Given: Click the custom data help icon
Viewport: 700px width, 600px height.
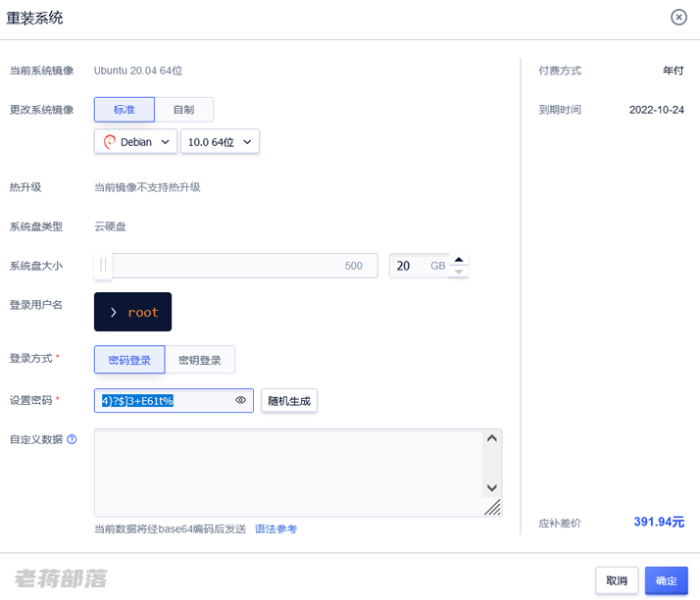Looking at the screenshot, I should [x=72, y=439].
